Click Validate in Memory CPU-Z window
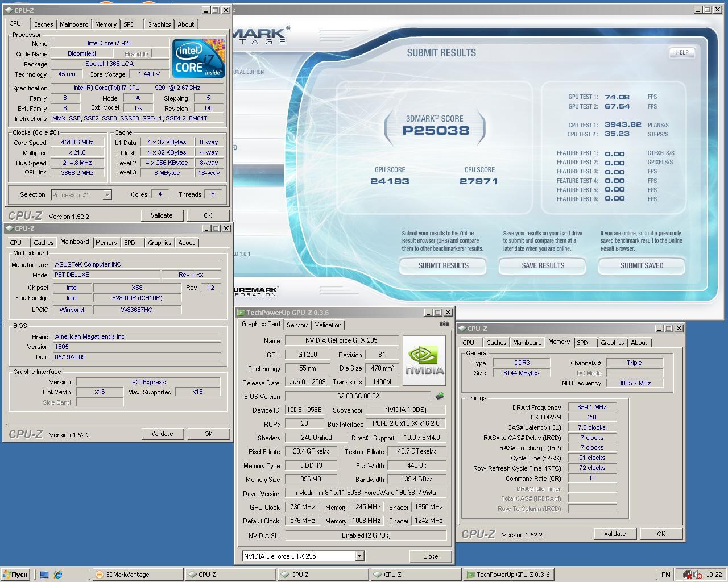Image resolution: width=728 pixels, height=582 pixels. pos(615,534)
